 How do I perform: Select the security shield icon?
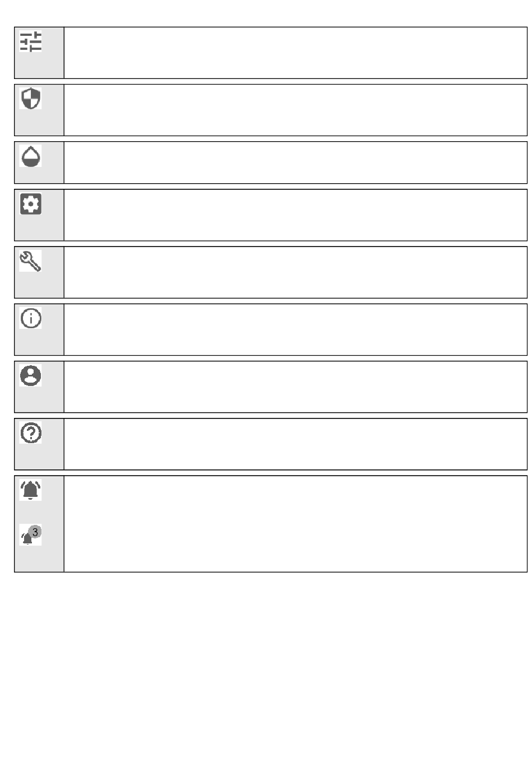point(31,98)
